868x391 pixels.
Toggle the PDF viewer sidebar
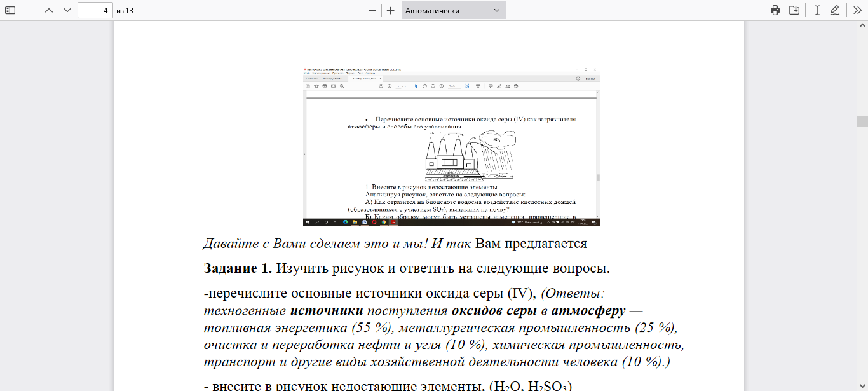(10, 10)
